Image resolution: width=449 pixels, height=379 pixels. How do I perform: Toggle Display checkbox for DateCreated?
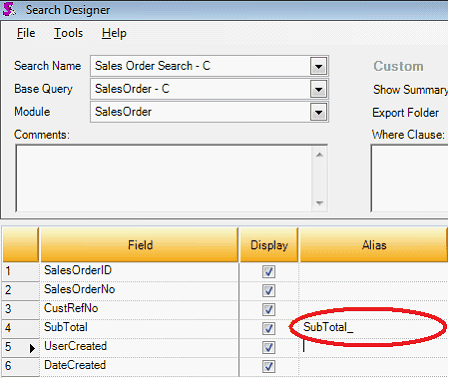tap(268, 366)
